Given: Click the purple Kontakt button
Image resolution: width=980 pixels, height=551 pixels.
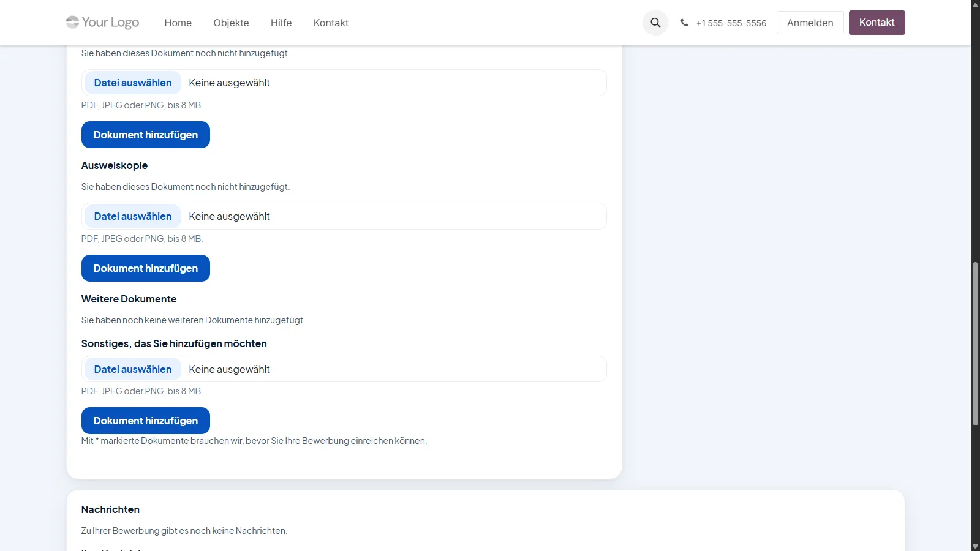Looking at the screenshot, I should click(x=876, y=23).
